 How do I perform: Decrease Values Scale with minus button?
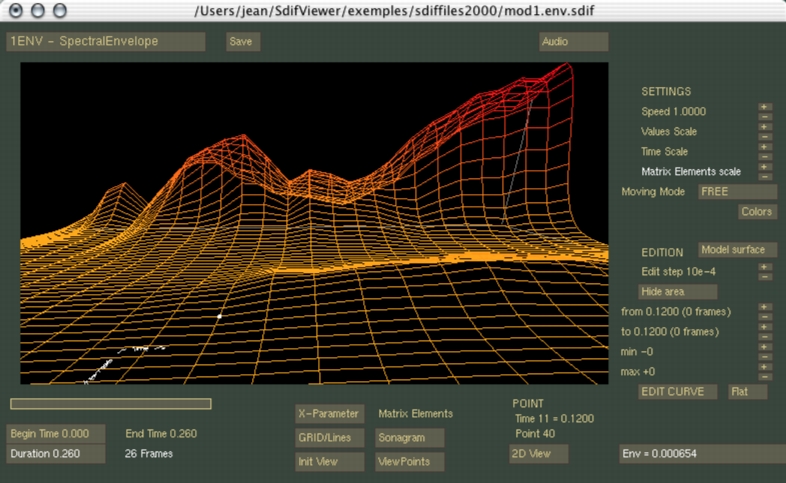point(764,136)
